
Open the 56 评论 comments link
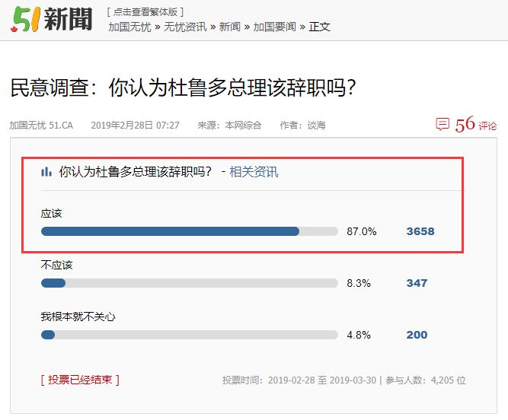[x=475, y=124]
